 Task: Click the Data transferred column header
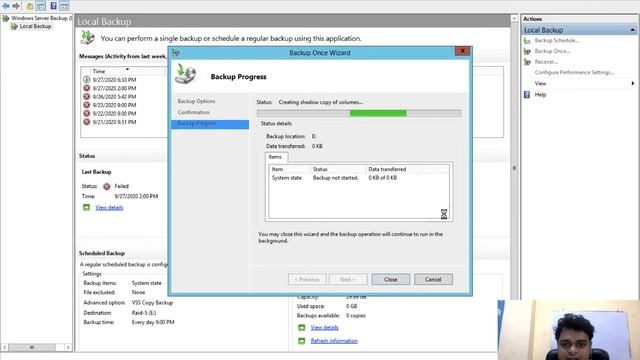(393, 169)
